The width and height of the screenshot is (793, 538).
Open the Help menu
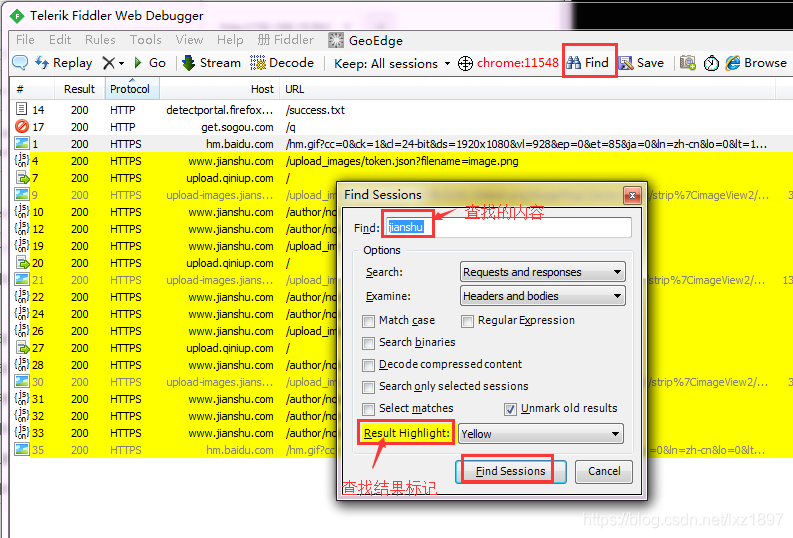tap(230, 39)
